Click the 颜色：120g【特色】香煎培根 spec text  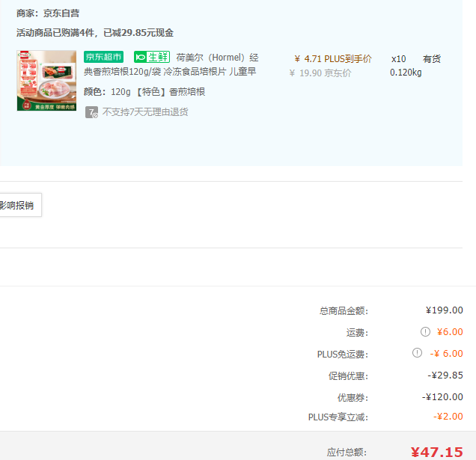pyautogui.click(x=144, y=92)
